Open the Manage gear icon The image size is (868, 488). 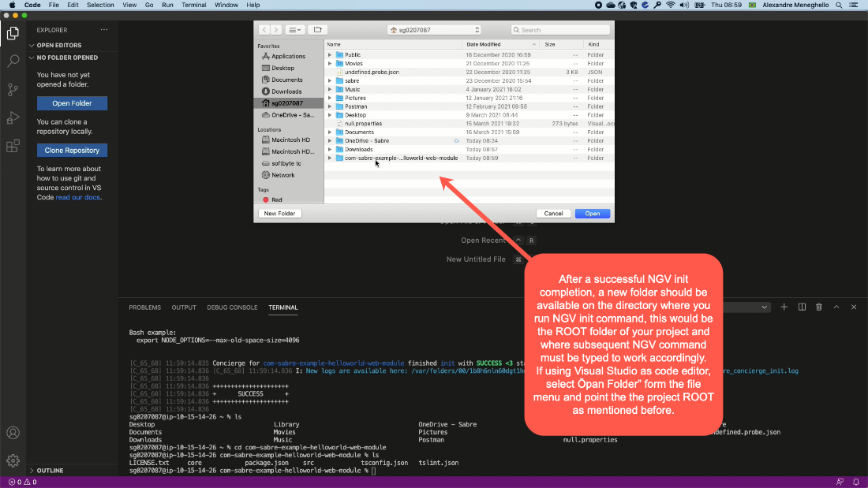point(13,460)
